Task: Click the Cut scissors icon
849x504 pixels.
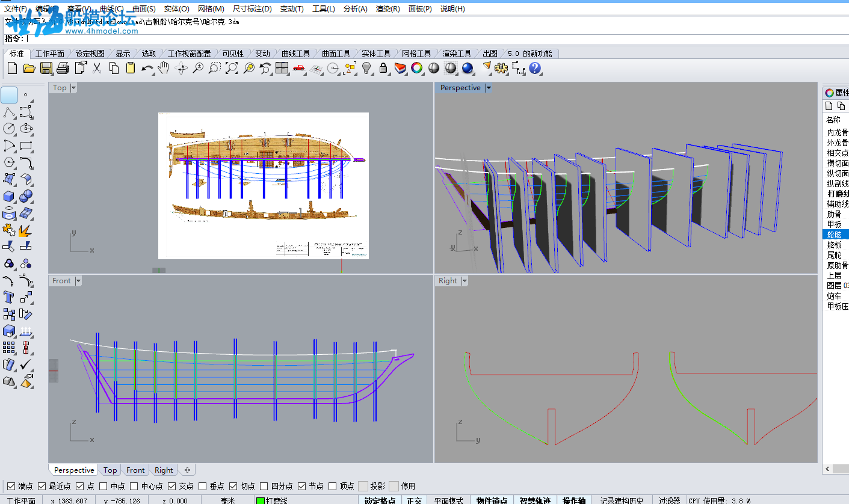Action: 97,68
